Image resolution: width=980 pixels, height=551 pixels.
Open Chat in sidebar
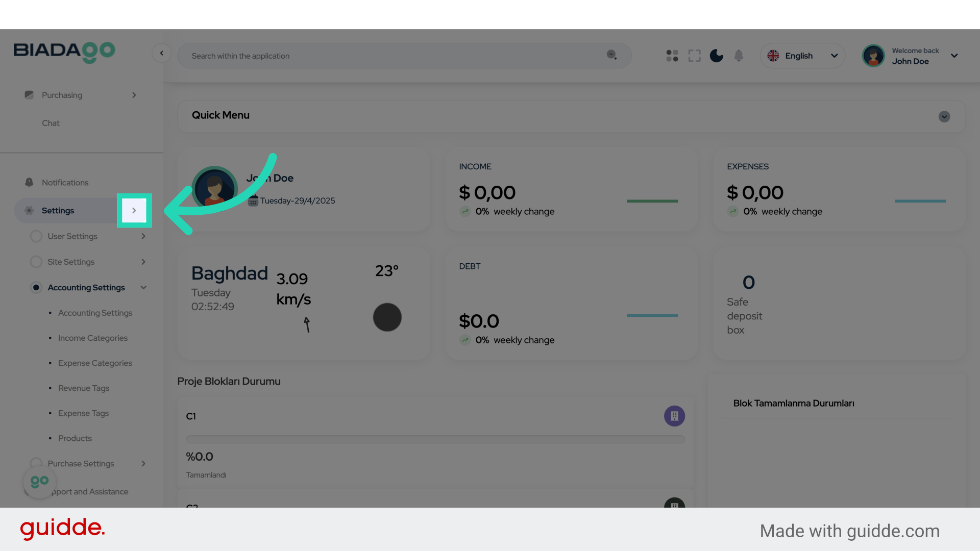(51, 123)
